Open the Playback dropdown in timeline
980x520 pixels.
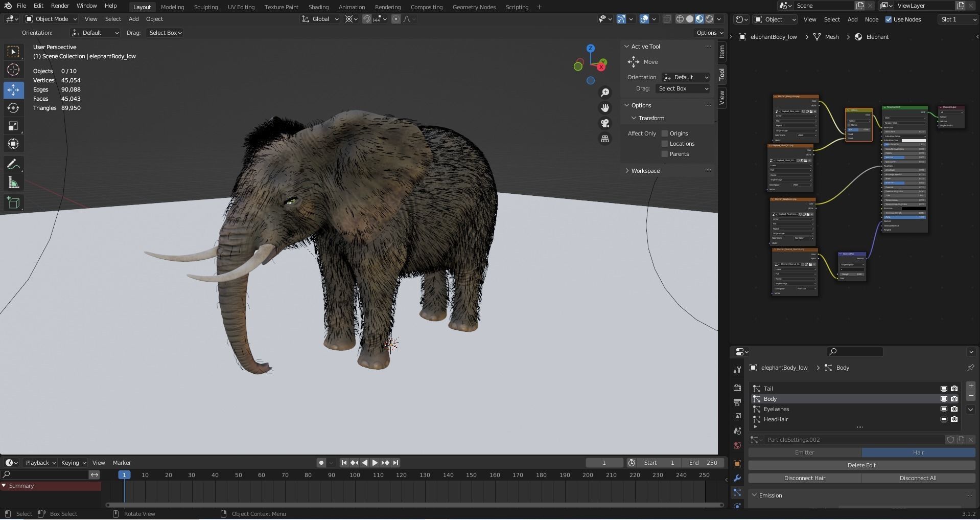(x=40, y=463)
